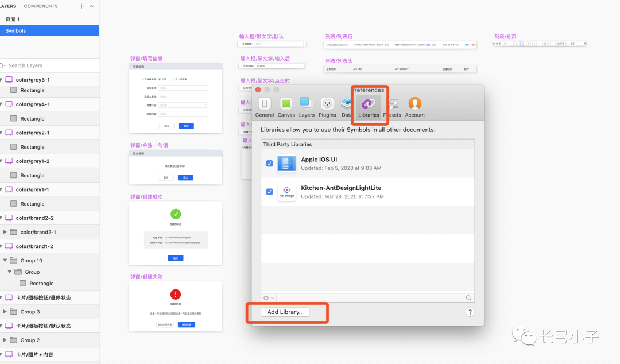Click the folder icon of Group 3
The height and width of the screenshot is (364, 620).
pos(13,312)
